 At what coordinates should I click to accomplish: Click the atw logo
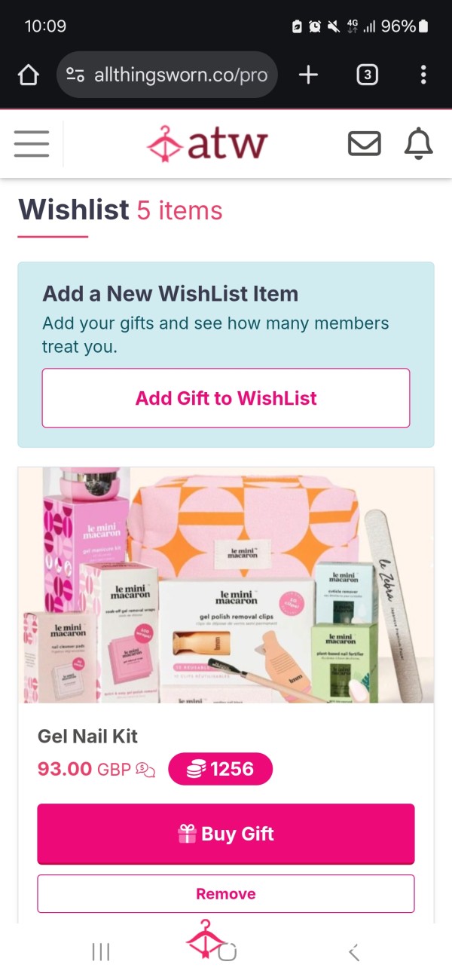point(207,143)
